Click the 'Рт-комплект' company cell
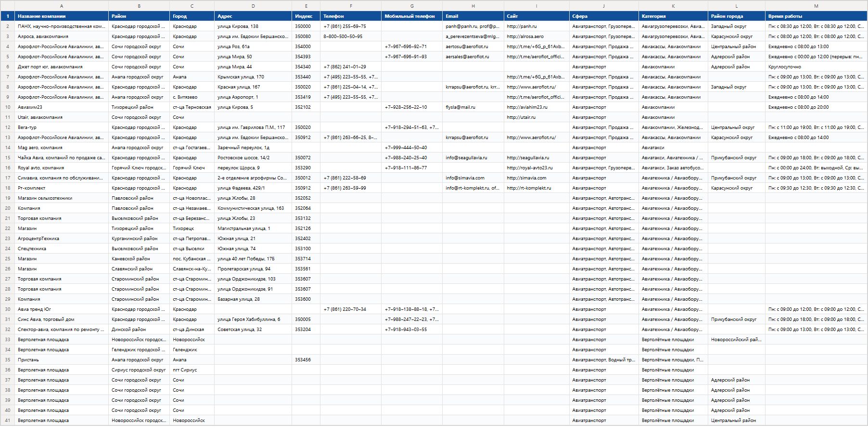Viewport: 868px width, 434px height. 62,188
